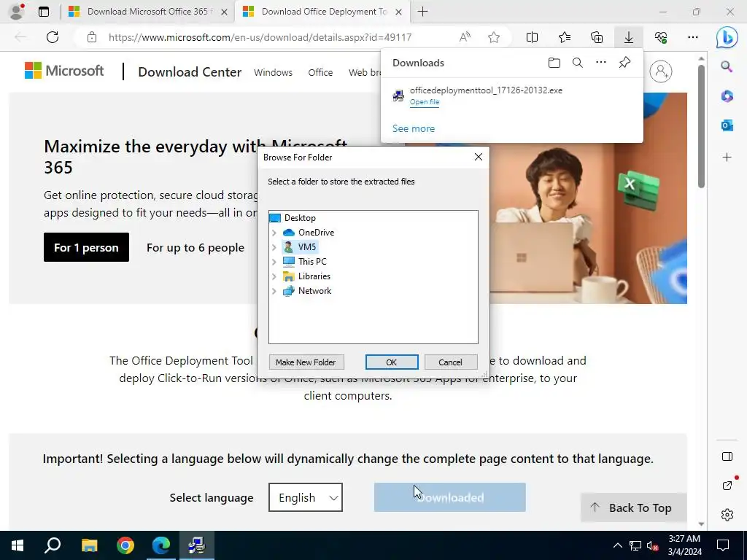Image resolution: width=747 pixels, height=560 pixels.
Task: Activate Read aloud icon in address bar
Action: point(465,37)
